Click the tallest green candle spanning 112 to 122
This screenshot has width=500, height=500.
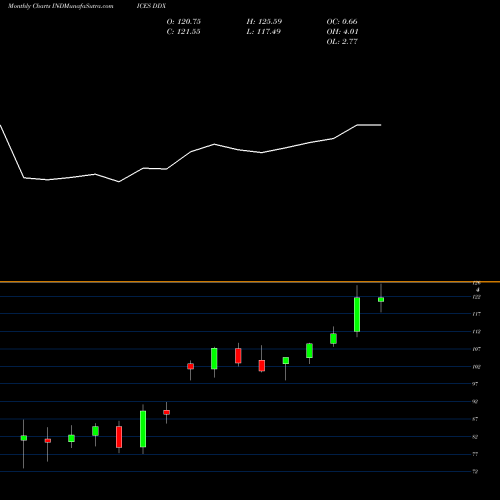point(357,315)
